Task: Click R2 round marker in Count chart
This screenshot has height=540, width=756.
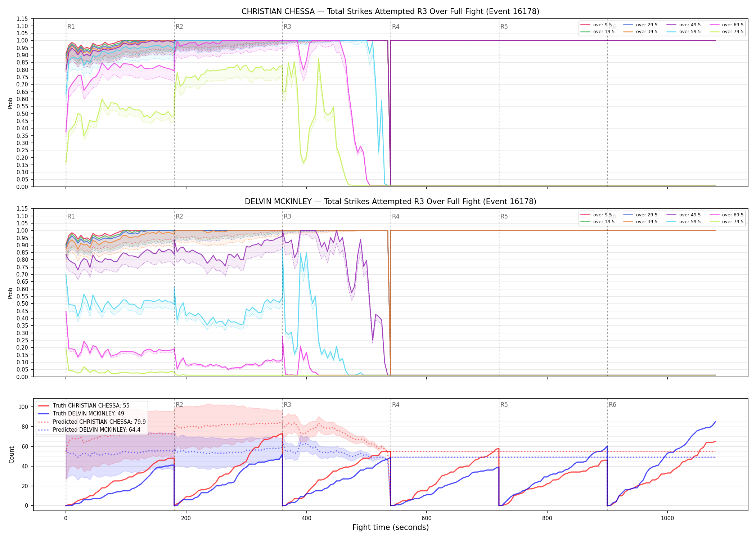Action: 179,405
